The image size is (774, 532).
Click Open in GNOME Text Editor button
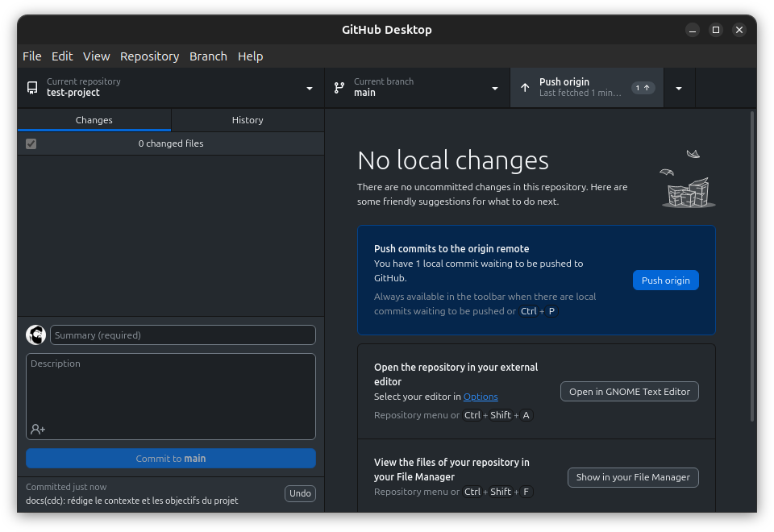click(630, 392)
